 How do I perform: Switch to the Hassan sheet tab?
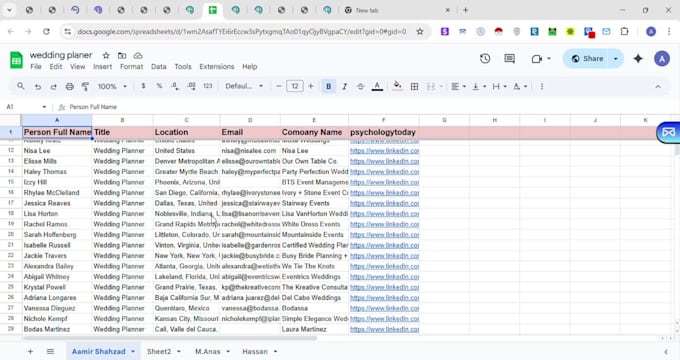[255, 351]
